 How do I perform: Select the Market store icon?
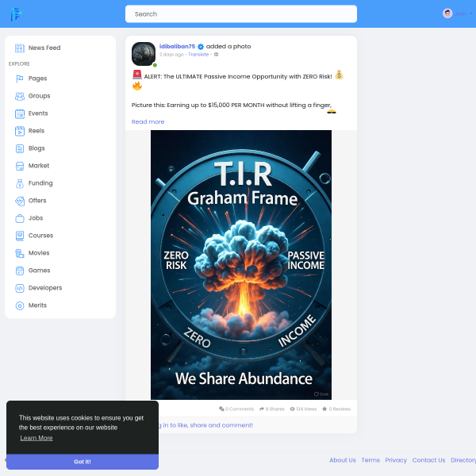pos(20,166)
